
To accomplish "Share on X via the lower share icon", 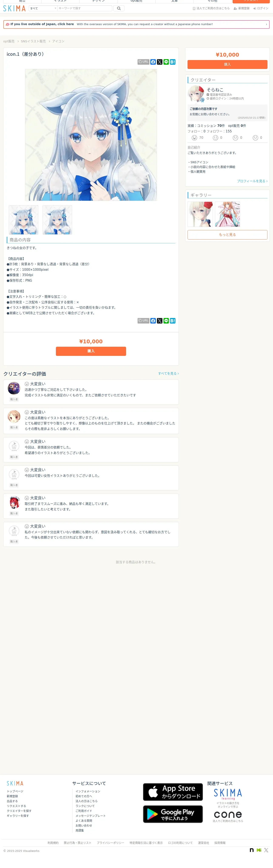I will tap(159, 321).
